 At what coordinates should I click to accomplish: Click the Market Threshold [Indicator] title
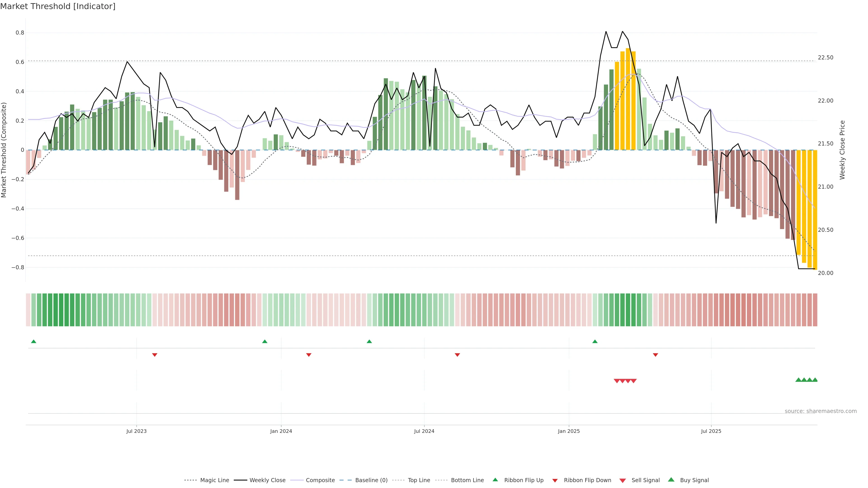58,6
